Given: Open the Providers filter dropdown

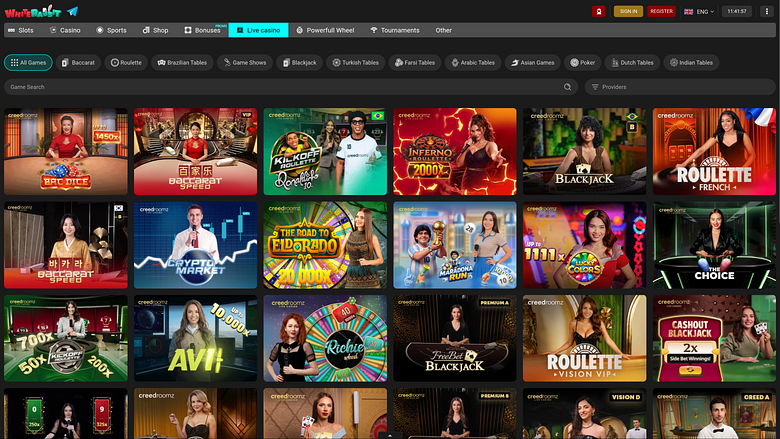Looking at the screenshot, I should pyautogui.click(x=680, y=87).
